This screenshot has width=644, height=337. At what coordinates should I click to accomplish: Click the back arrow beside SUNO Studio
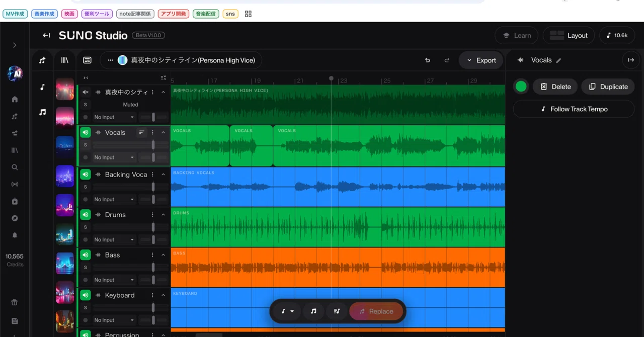click(46, 35)
